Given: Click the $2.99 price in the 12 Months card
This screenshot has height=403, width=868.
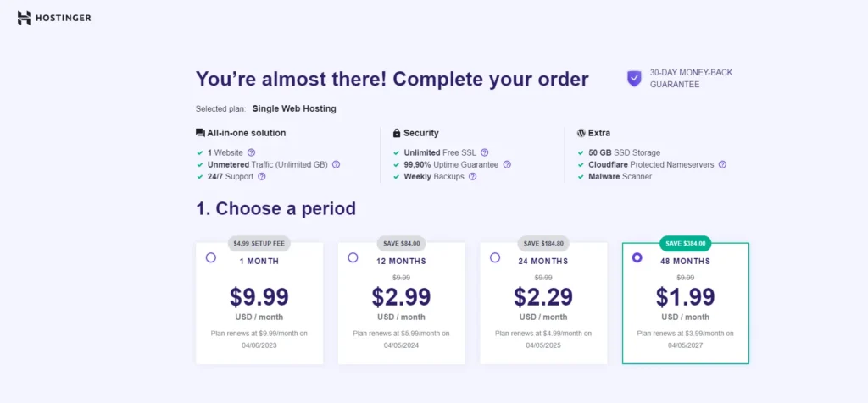Looking at the screenshot, I should [401, 297].
